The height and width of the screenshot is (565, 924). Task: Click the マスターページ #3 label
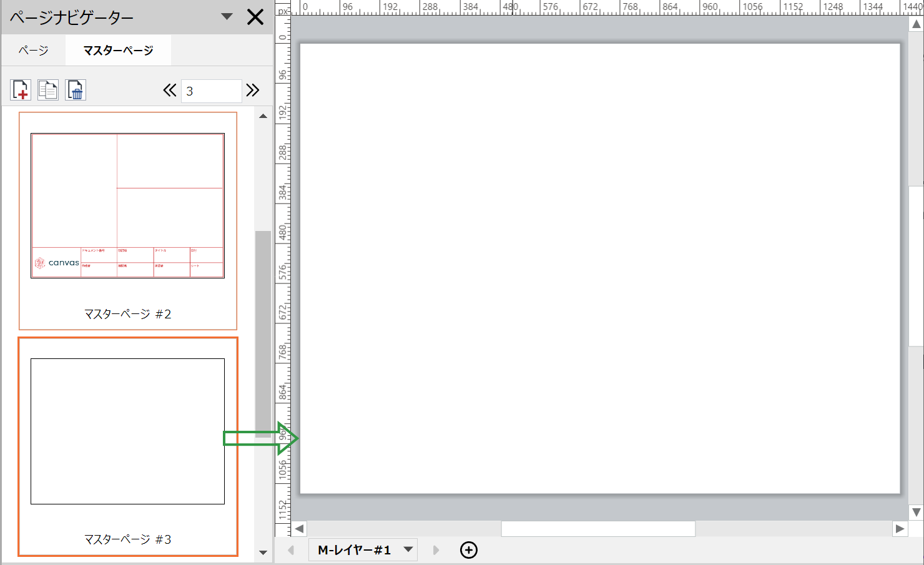[x=127, y=539]
